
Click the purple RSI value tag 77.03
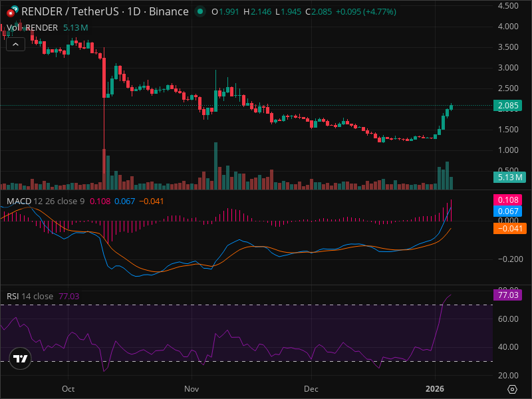(507, 295)
